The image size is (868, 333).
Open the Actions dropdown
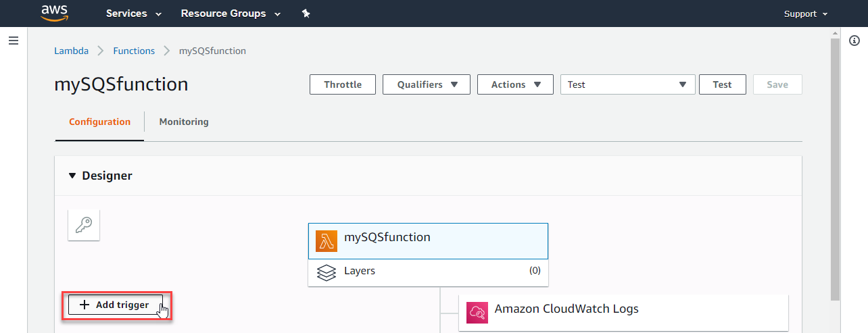tap(515, 84)
